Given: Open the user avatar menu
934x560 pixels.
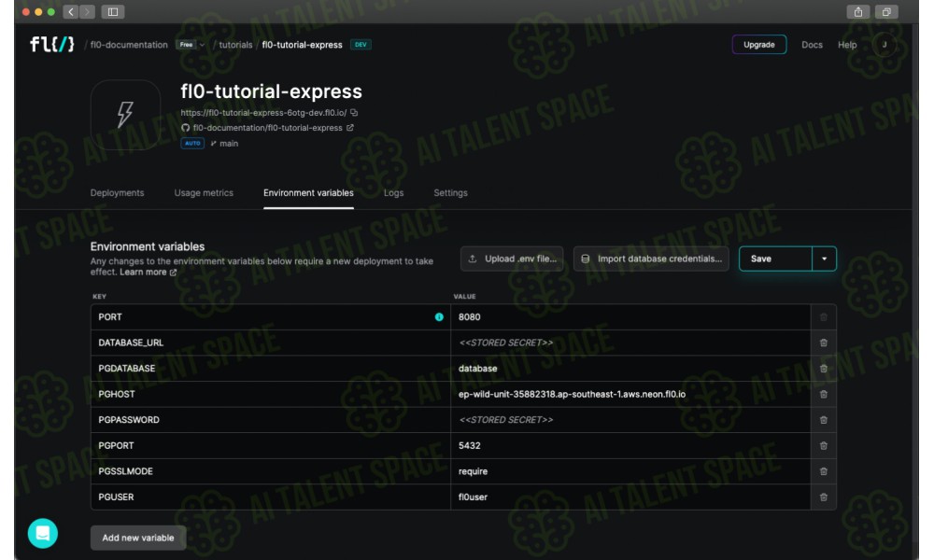Looking at the screenshot, I should pos(884,45).
